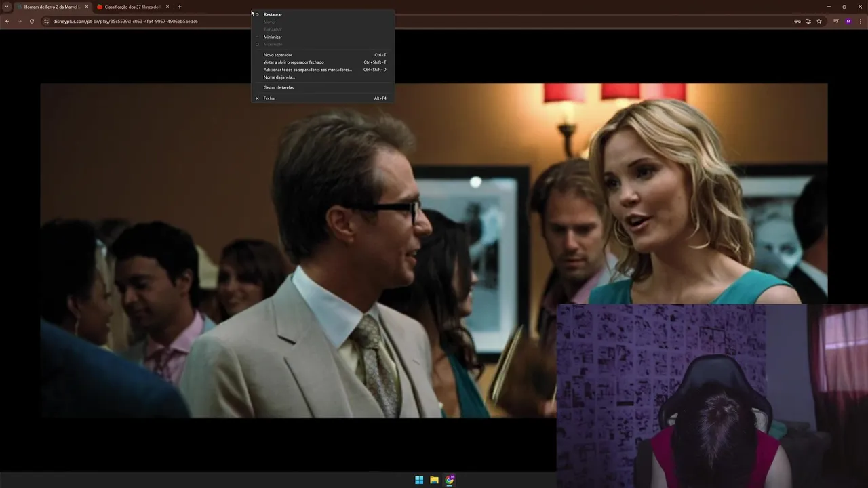Go back with the browser back arrow
868x488 pixels.
[x=7, y=21]
